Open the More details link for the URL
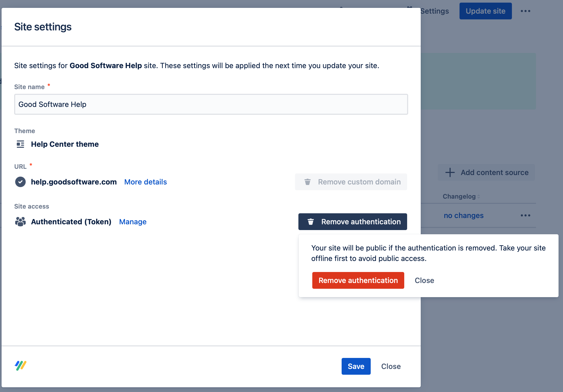Screen dimensions: 563x392 145,182
